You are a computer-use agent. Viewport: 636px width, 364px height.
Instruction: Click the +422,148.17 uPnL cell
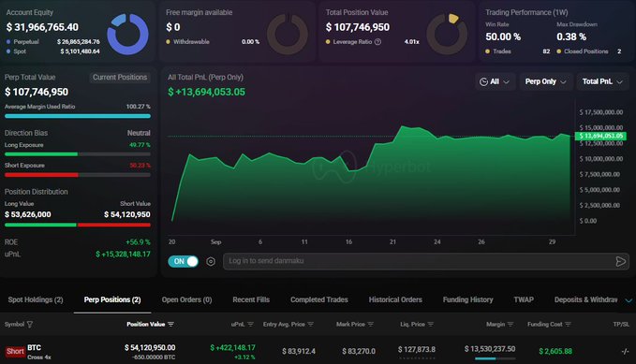click(x=233, y=348)
